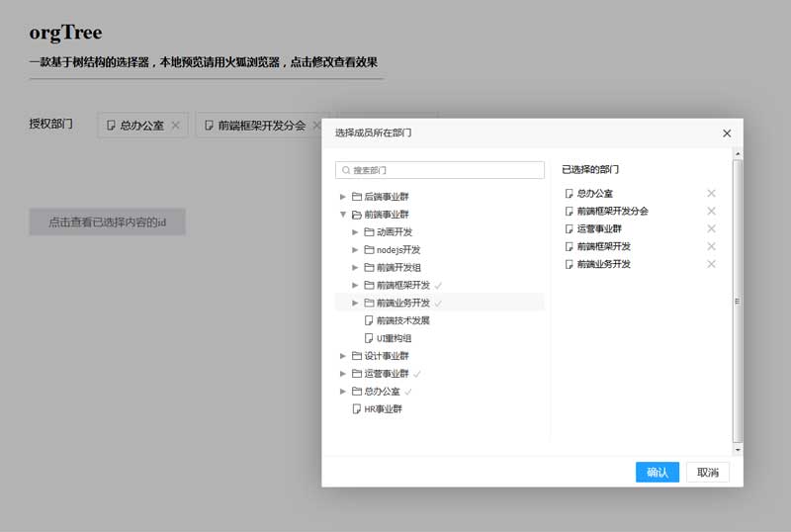Focus the 搜索部门 search input
Viewport: 791px width, 532px height.
440,170
